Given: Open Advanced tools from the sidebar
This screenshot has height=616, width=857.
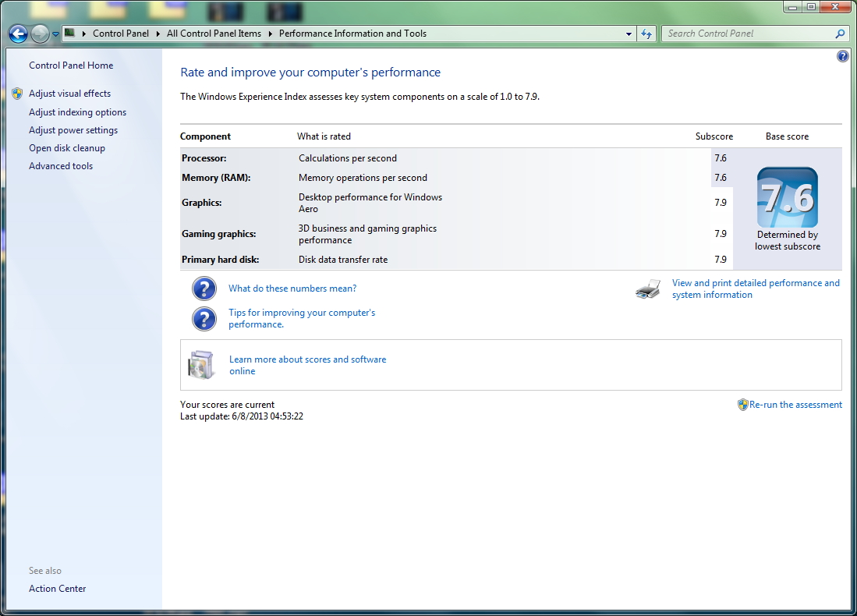Looking at the screenshot, I should [x=61, y=166].
